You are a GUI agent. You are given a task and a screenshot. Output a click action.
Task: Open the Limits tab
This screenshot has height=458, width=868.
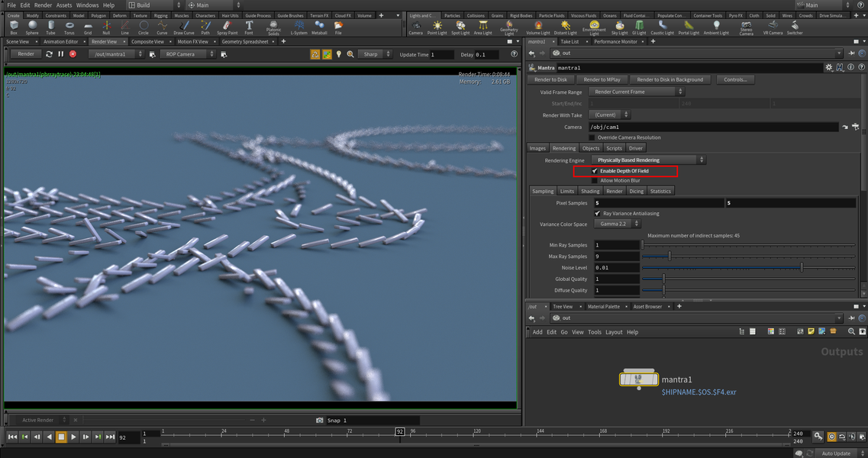[x=567, y=191]
